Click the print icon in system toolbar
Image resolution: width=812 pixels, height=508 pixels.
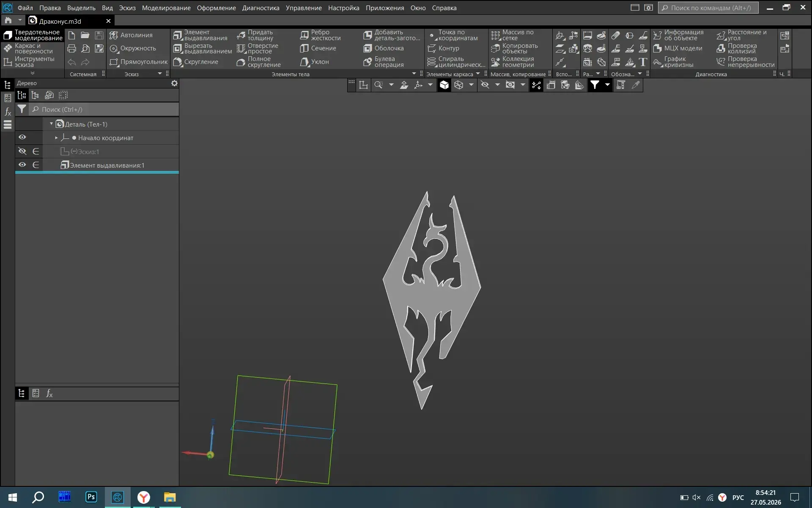[x=72, y=49]
